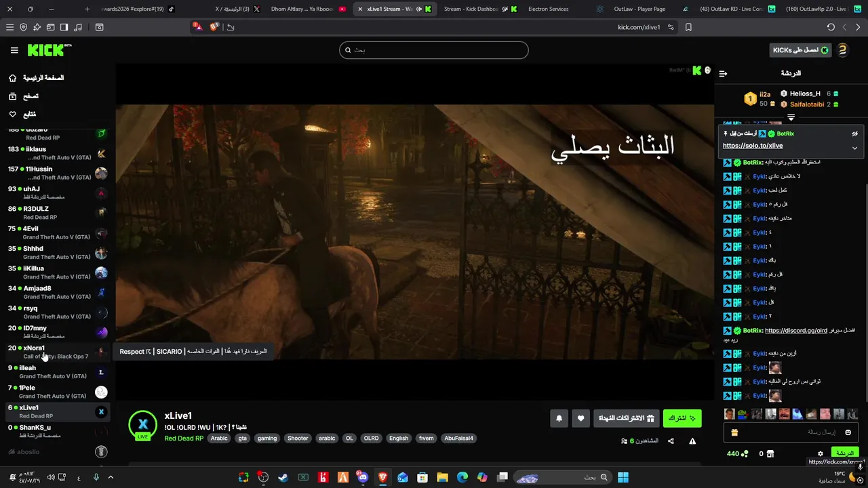Screen dimensions: 868x488
Task: Bookmark this page in address bar
Action: (688, 27)
